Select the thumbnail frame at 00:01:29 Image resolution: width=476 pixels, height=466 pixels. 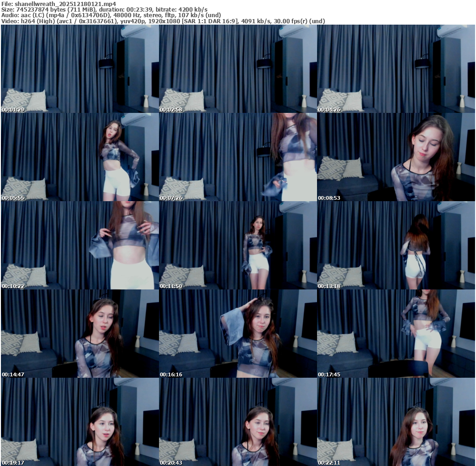(80, 69)
